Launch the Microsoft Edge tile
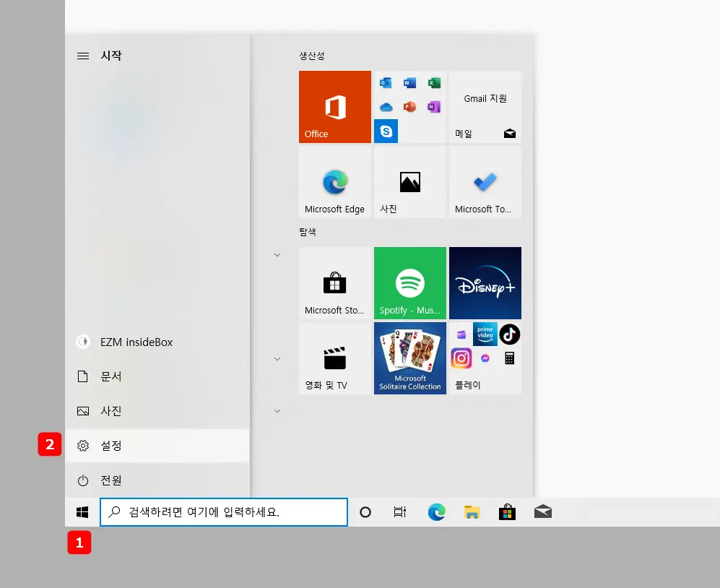 (x=335, y=182)
